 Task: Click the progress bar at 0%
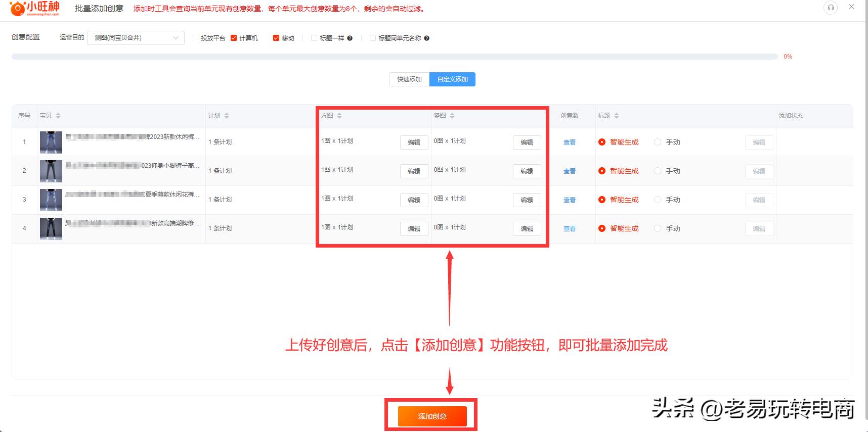395,57
